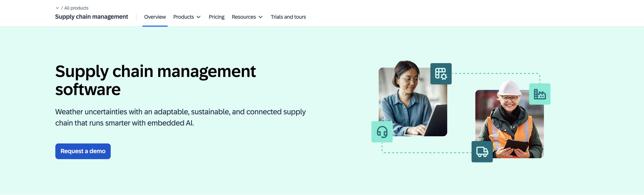This screenshot has height=195, width=644.
Task: Open the All products breadcrumb link
Action: point(76,8)
